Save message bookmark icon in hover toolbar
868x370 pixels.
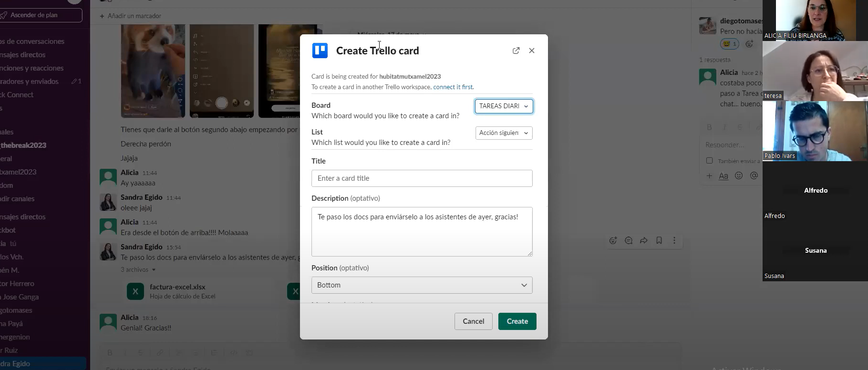[659, 241]
